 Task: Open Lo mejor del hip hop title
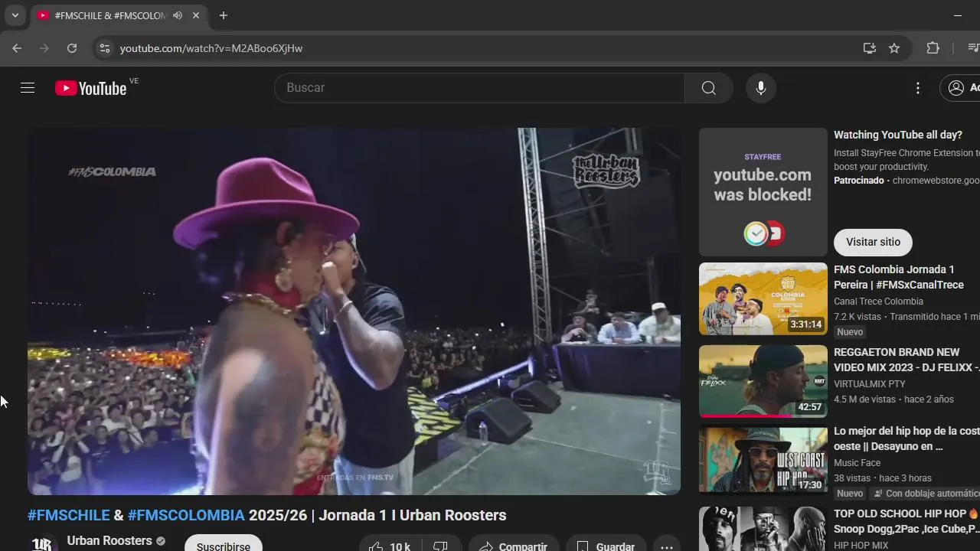[x=906, y=439]
